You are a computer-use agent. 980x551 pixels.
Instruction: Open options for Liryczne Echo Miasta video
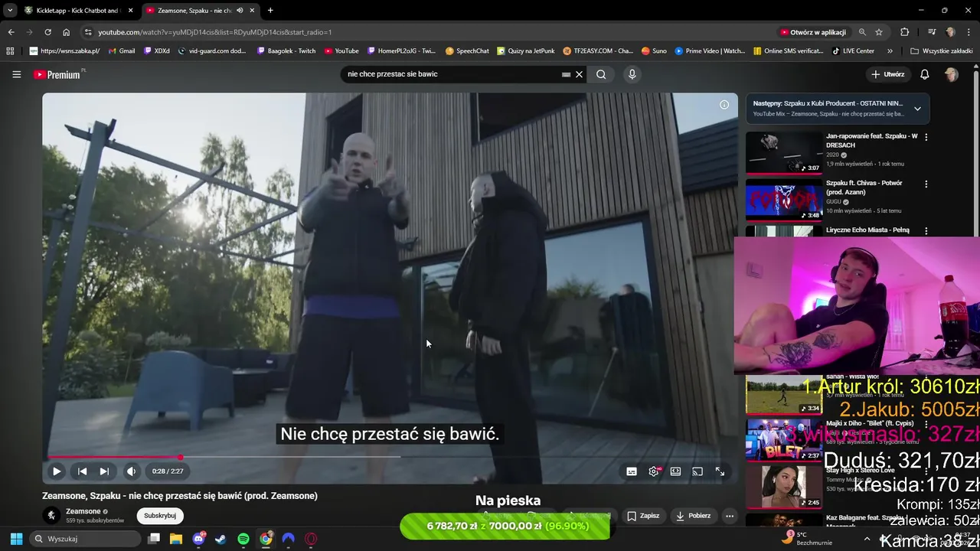click(x=926, y=231)
